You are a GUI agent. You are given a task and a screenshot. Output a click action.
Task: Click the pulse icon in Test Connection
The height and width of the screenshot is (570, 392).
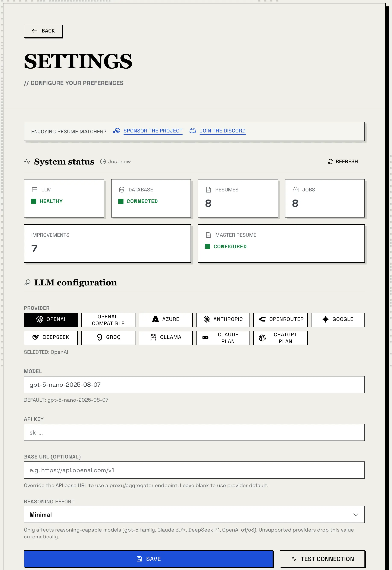294,559
